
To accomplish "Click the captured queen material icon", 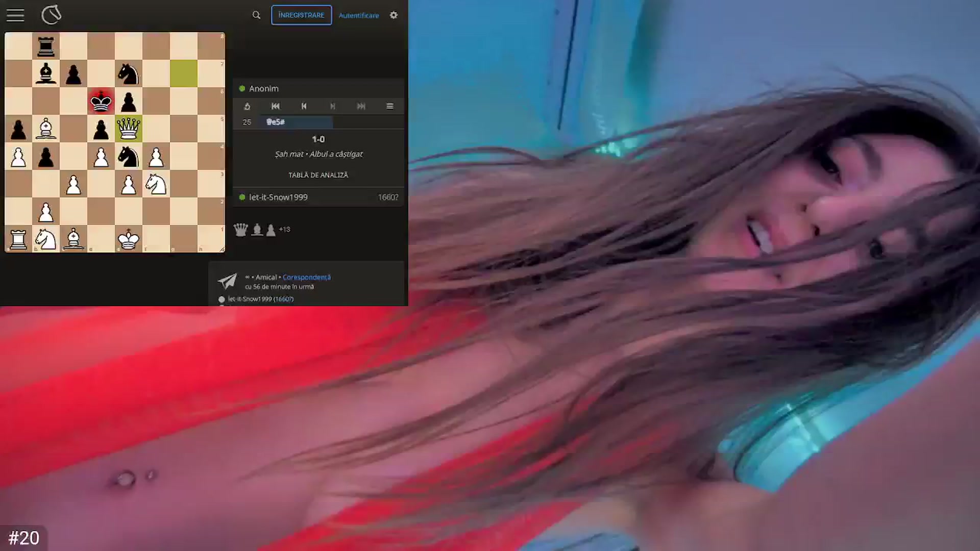I will click(240, 230).
